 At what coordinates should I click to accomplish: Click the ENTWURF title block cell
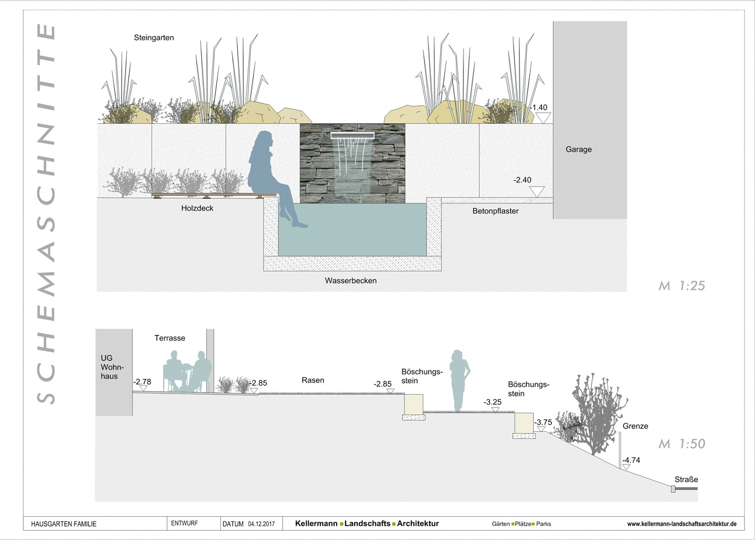coord(184,523)
